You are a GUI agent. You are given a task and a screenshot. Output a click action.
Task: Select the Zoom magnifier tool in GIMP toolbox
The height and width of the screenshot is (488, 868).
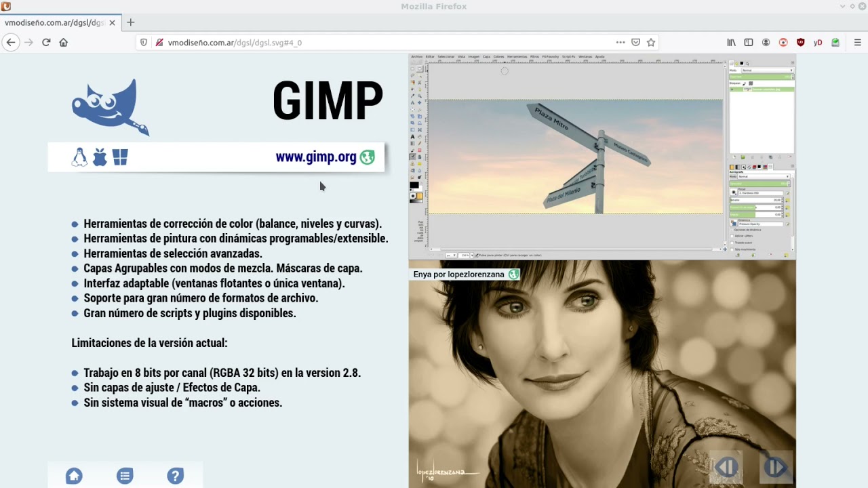click(x=420, y=96)
